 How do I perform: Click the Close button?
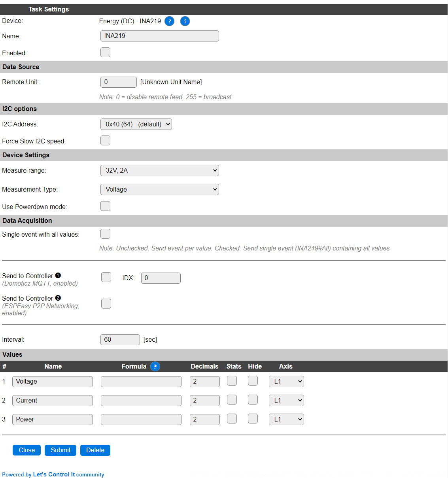click(x=26, y=450)
